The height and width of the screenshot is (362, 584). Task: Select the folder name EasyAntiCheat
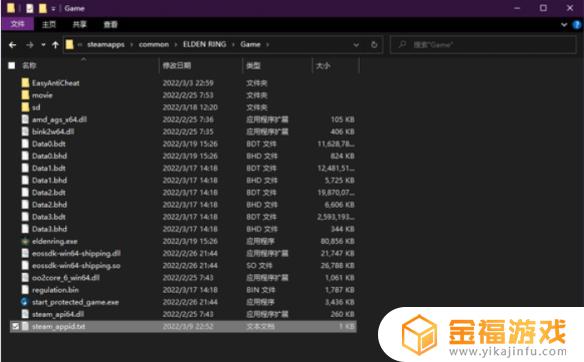pyautogui.click(x=55, y=83)
